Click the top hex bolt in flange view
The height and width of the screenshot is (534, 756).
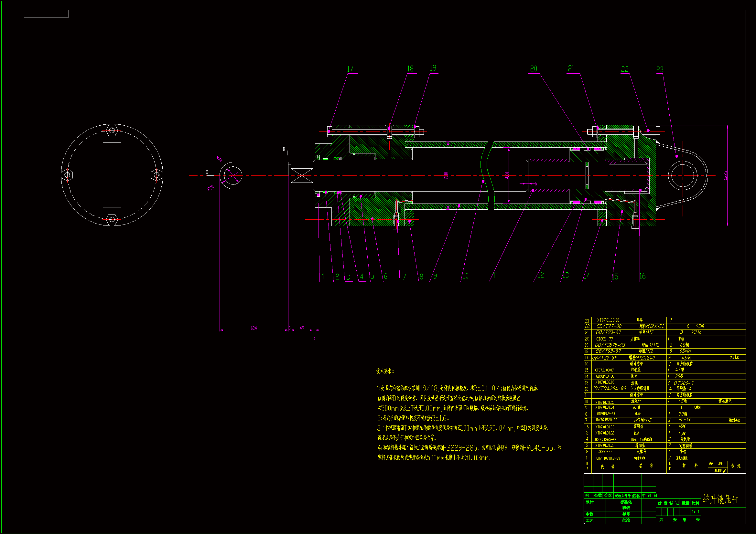(112, 131)
